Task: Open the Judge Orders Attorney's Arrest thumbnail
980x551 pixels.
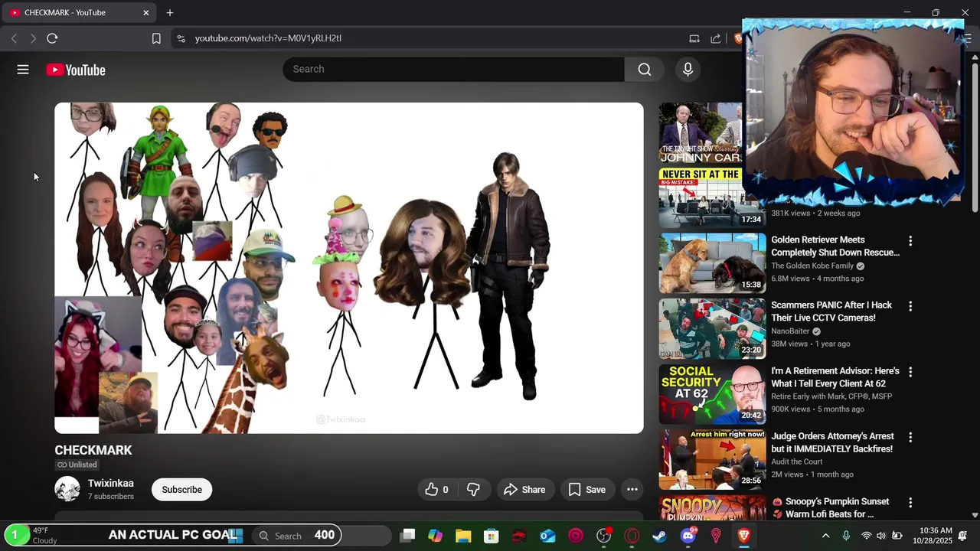Action: (713, 460)
